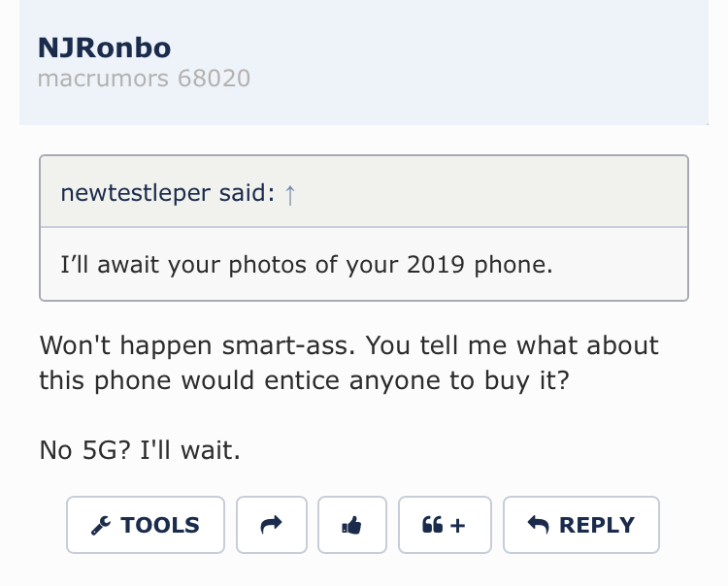Jump to quoted post via up arrow
This screenshot has height=586, width=728.
[289, 194]
